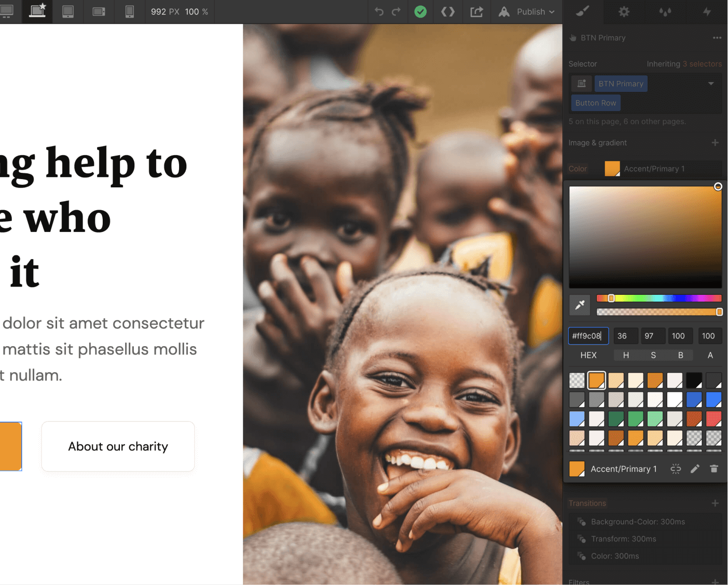Open the Color: 300ms transition

(645, 556)
